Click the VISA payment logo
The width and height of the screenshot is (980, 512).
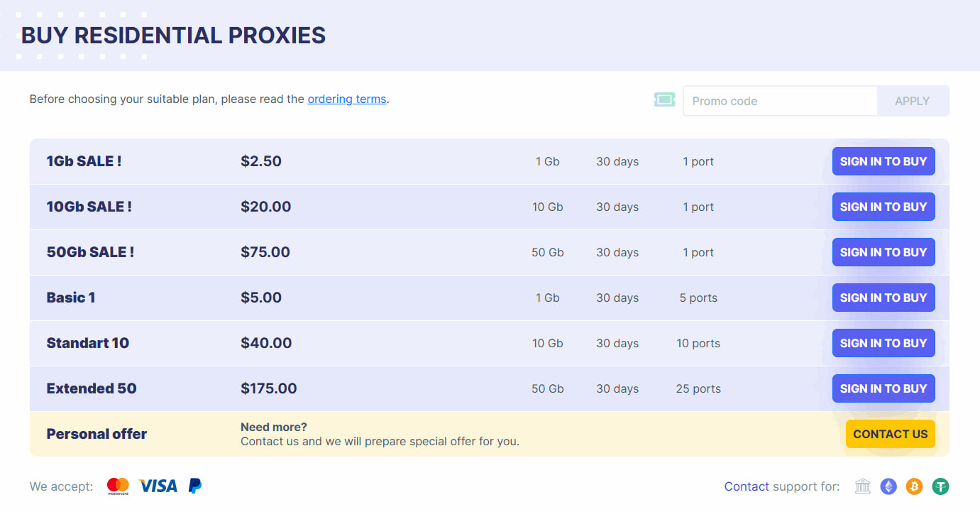158,486
